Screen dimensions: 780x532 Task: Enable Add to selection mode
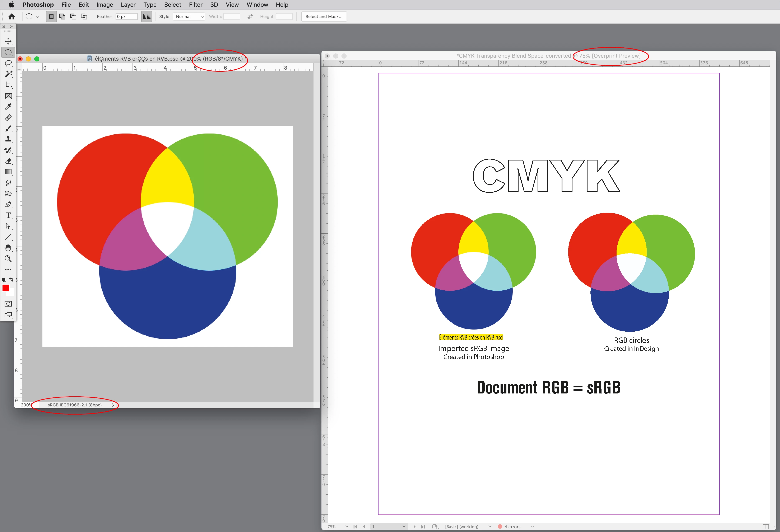pyautogui.click(x=62, y=17)
